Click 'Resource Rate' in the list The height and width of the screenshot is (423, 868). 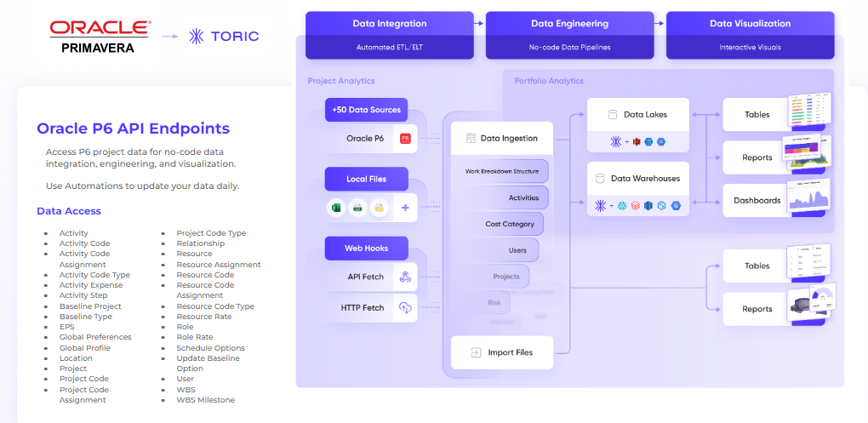click(203, 317)
